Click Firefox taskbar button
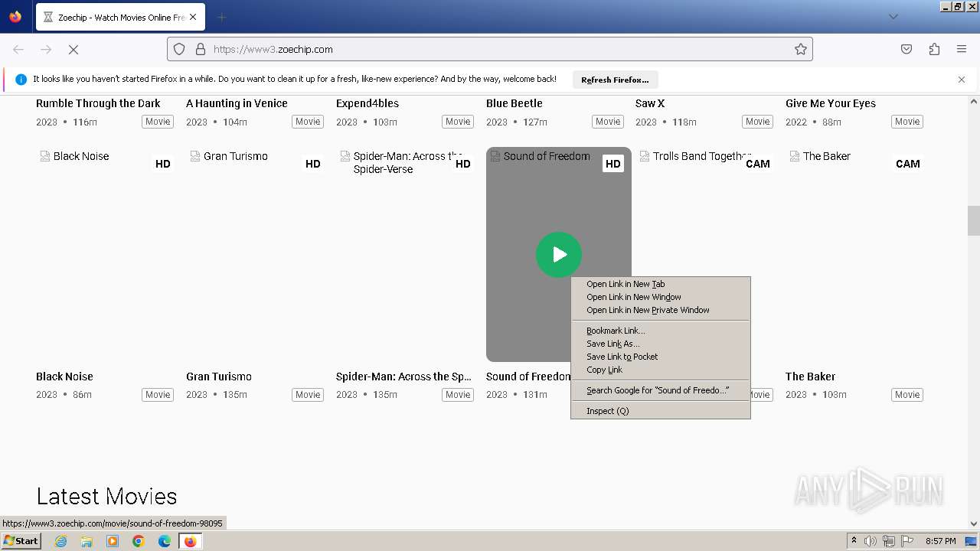The width and height of the screenshot is (980, 551). coord(190,541)
